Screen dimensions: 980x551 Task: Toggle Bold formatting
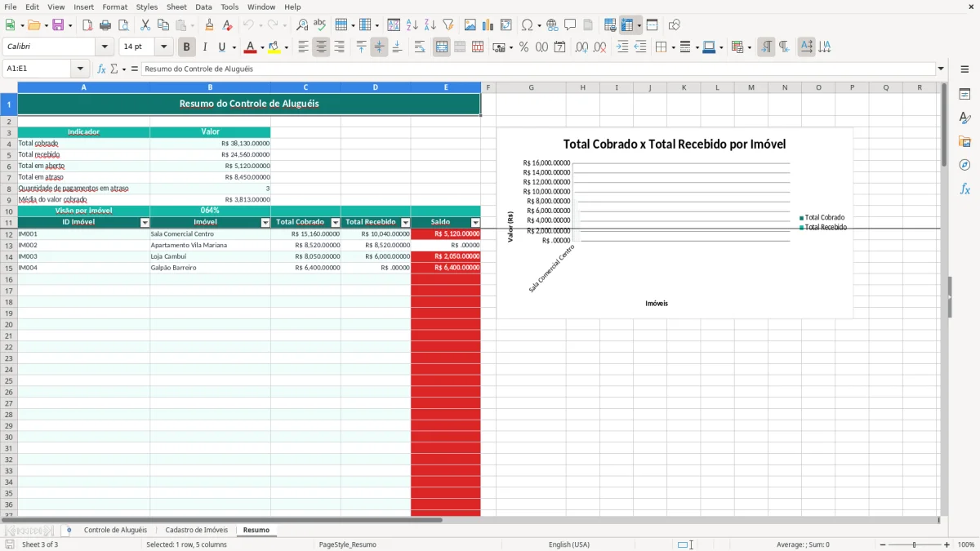pyautogui.click(x=186, y=47)
